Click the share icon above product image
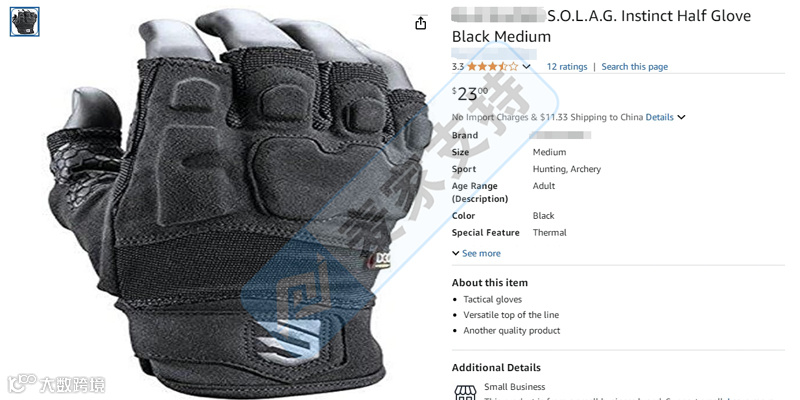Screen dimensions: 800x400 [x=420, y=22]
